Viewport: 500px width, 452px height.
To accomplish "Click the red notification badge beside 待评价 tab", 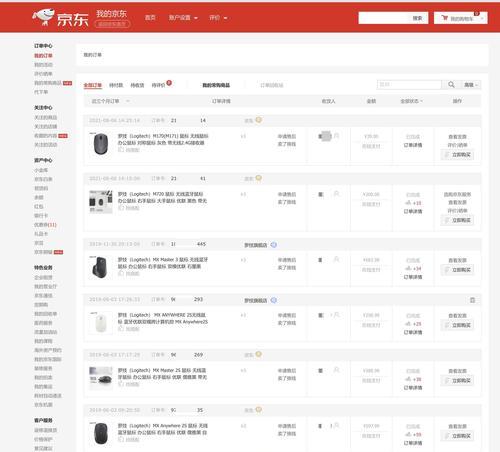I will (x=169, y=83).
